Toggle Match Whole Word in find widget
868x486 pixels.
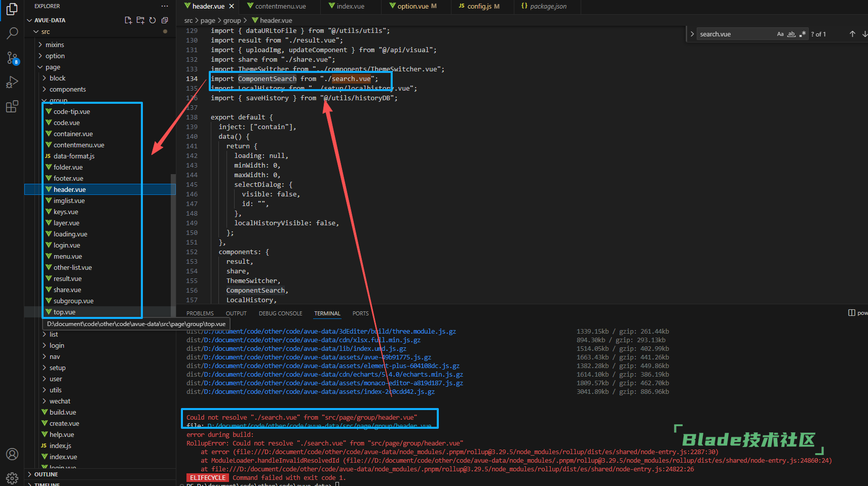[791, 34]
